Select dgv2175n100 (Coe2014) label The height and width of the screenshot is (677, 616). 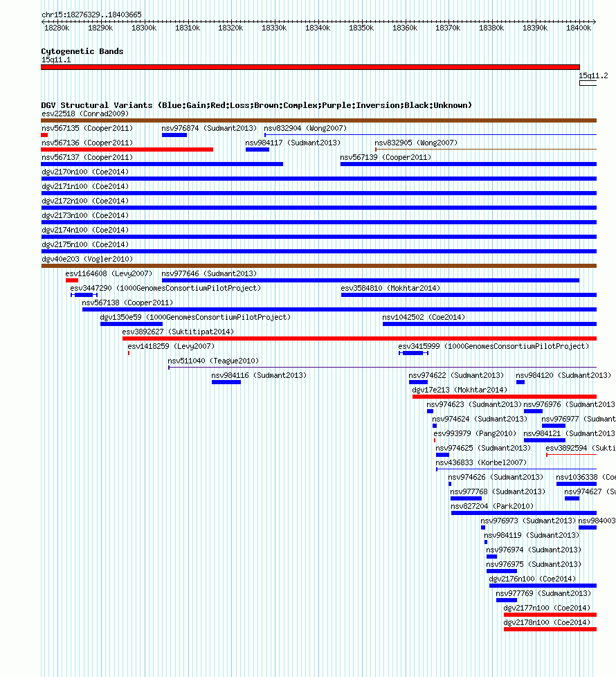(x=85, y=244)
